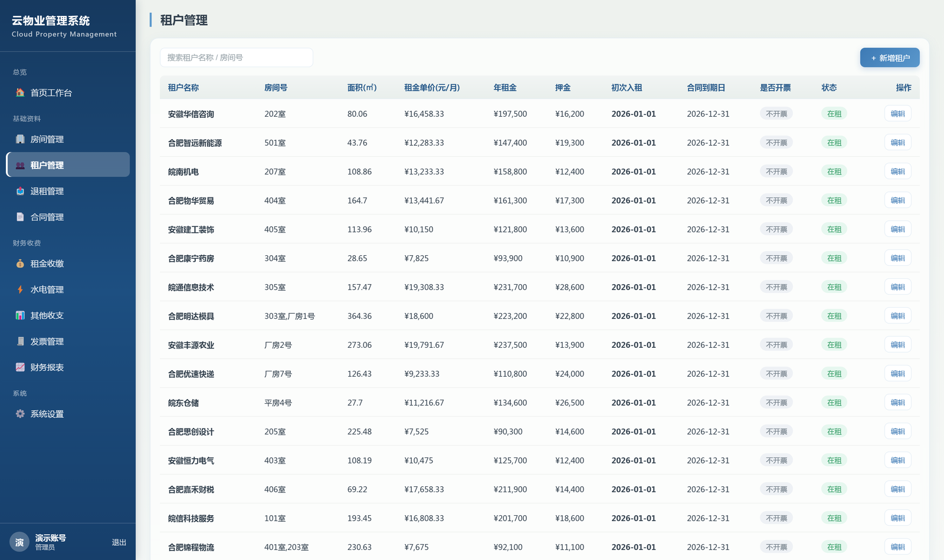Click the 退租管理 sidebar icon
Screen dimensions: 944x560
tap(20, 191)
